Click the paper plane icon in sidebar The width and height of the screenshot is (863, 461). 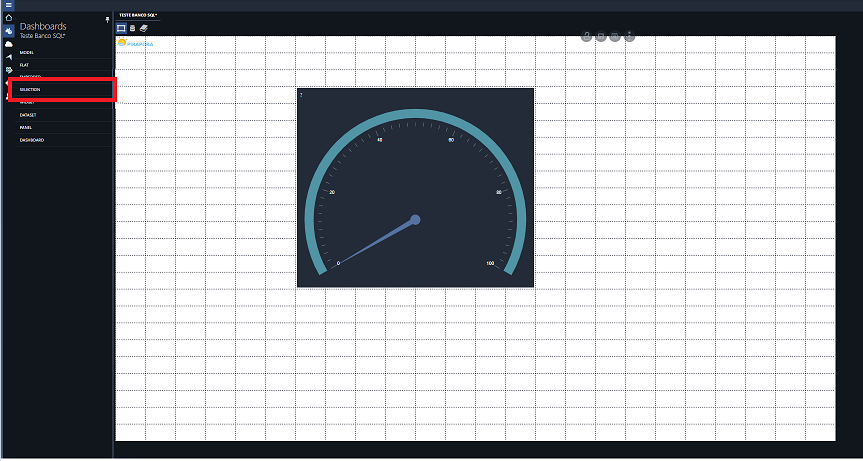(8, 57)
